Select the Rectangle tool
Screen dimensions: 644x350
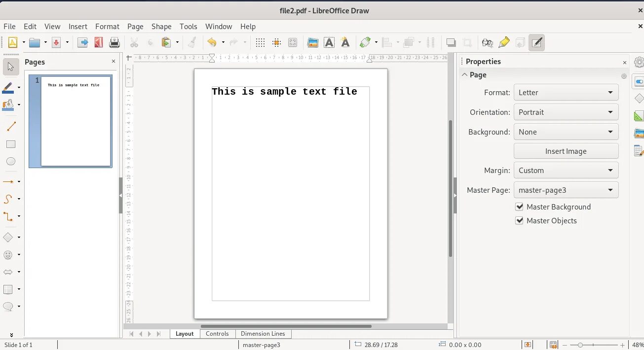click(11, 144)
